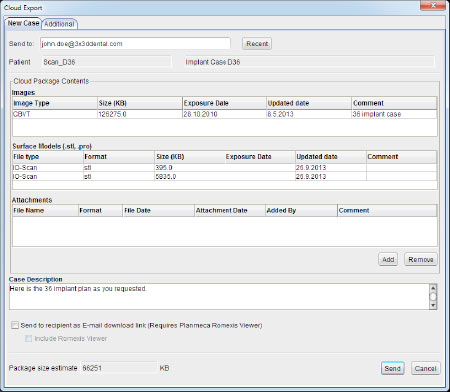Image resolution: width=450 pixels, height=392 pixels.
Task: Click the Surface Models Size (KB) header
Action: tap(189, 157)
